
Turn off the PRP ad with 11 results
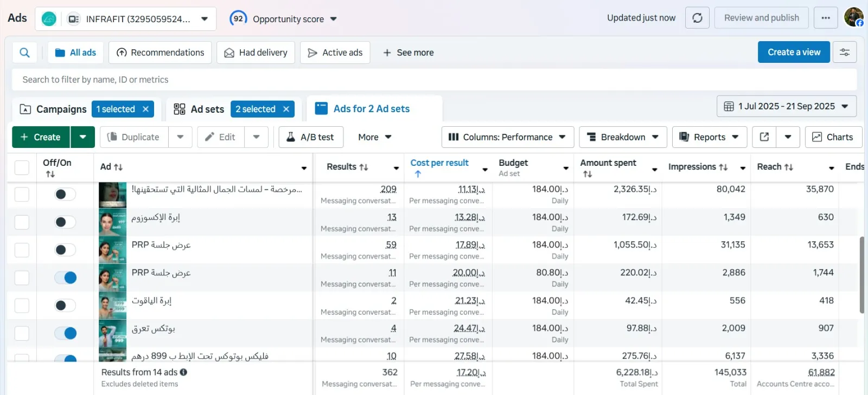point(66,278)
